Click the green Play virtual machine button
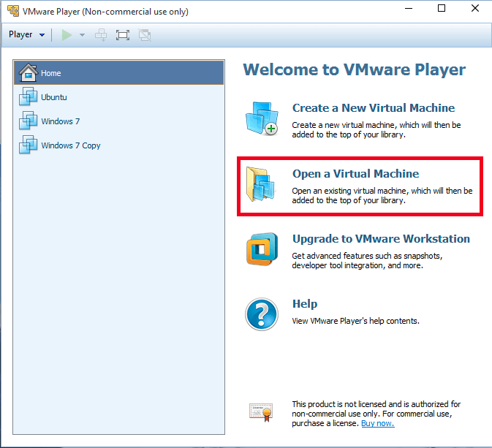 [x=67, y=35]
